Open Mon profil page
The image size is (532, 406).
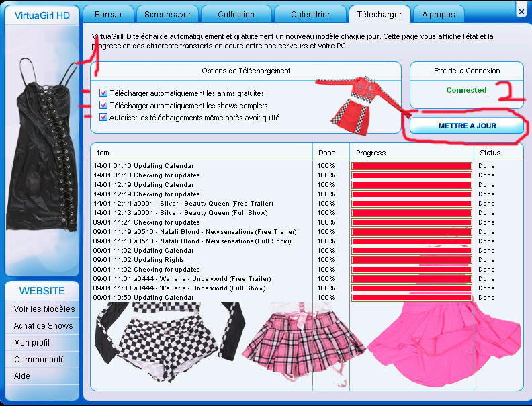tap(32, 343)
